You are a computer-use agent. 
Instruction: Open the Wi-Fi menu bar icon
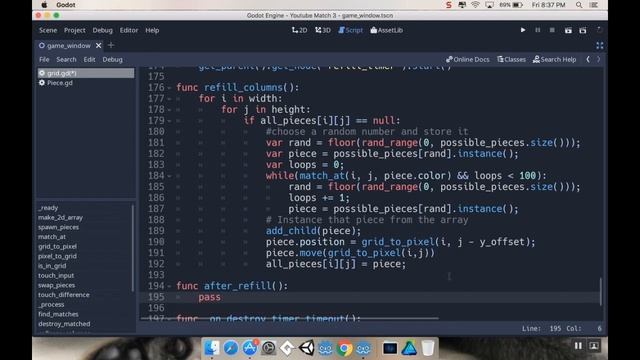pos(475,5)
